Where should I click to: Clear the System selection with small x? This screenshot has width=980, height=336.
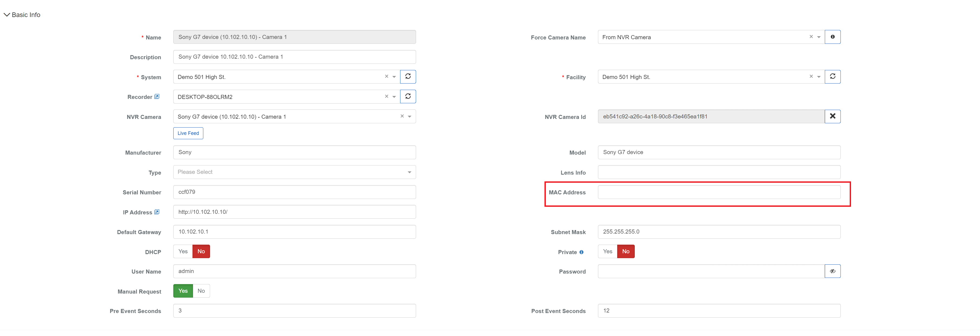tap(387, 76)
